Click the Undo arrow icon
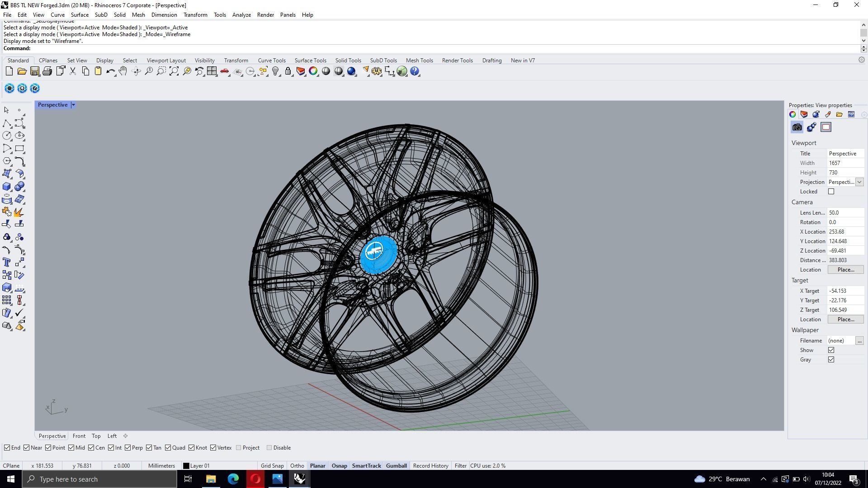 (110, 71)
